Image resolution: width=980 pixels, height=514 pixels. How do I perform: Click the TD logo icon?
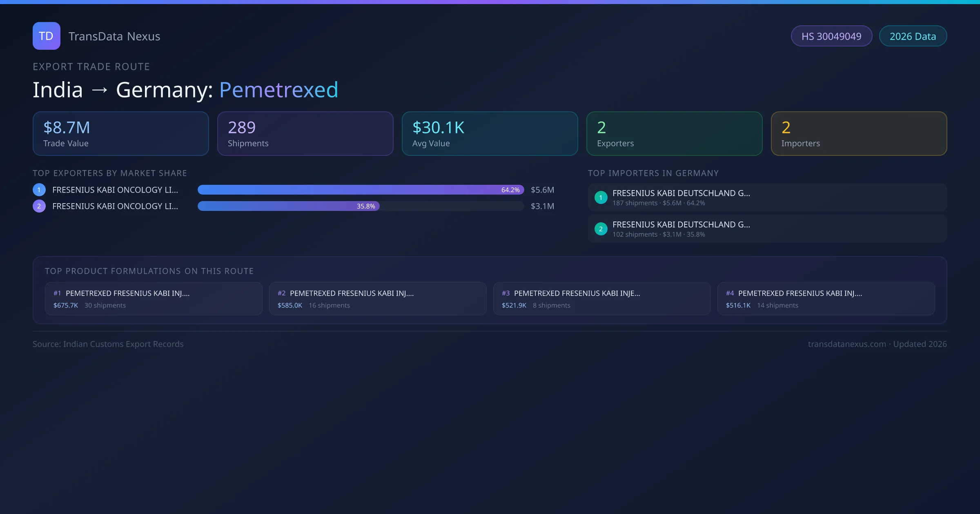(46, 36)
